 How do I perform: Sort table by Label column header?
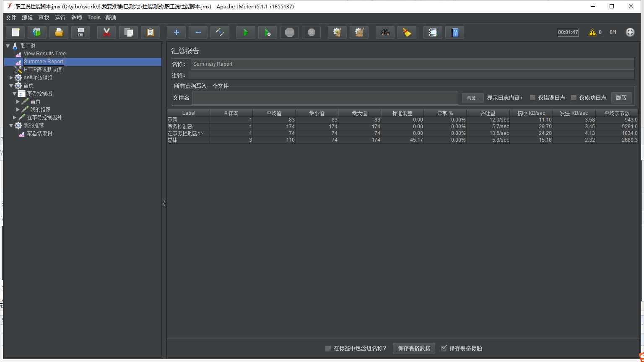pos(189,113)
